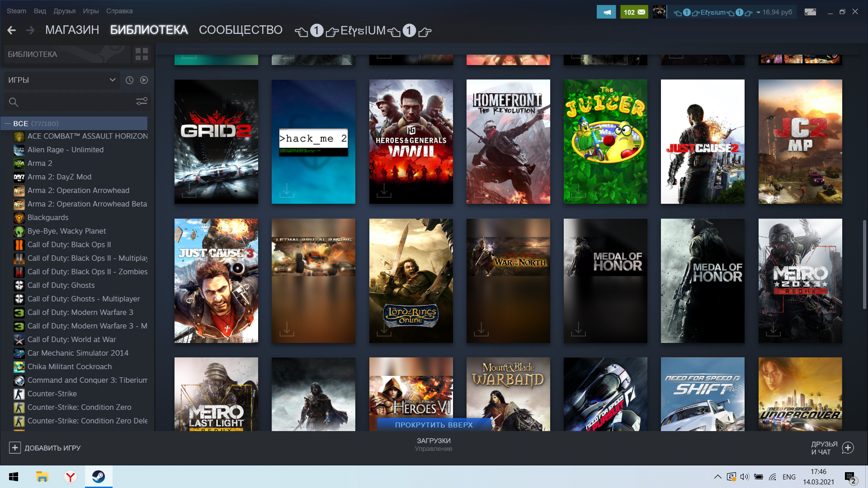Open the Друзья menu
868x488 pixels.
tap(65, 11)
